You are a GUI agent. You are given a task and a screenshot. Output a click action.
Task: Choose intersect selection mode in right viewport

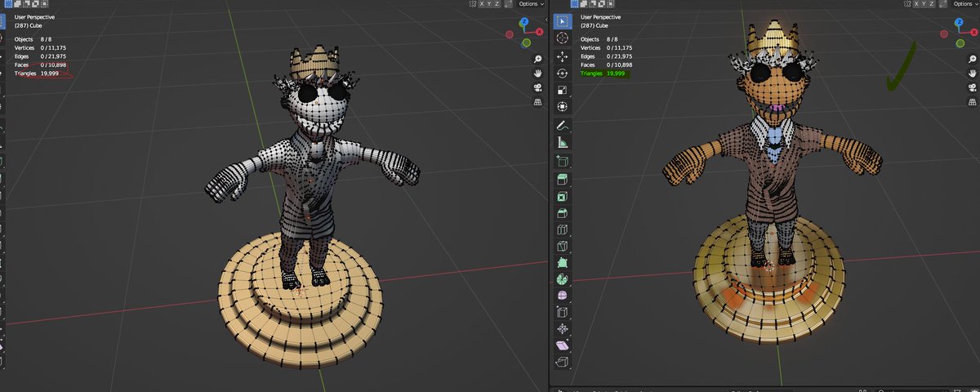(610, 4)
